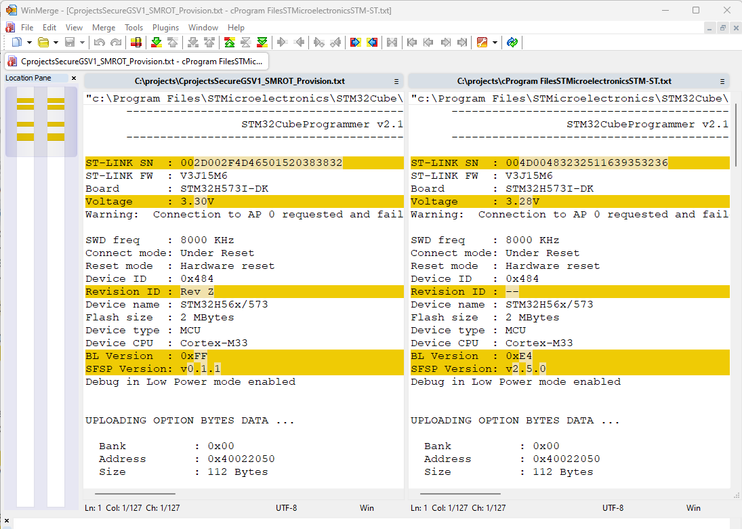Click the Undo toolbar icon
The image size is (742, 529).
point(99,43)
